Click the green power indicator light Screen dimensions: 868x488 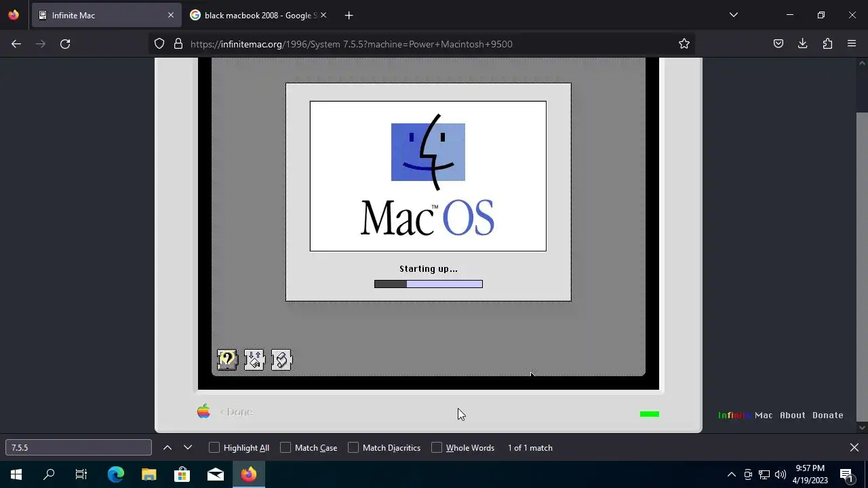pos(650,413)
